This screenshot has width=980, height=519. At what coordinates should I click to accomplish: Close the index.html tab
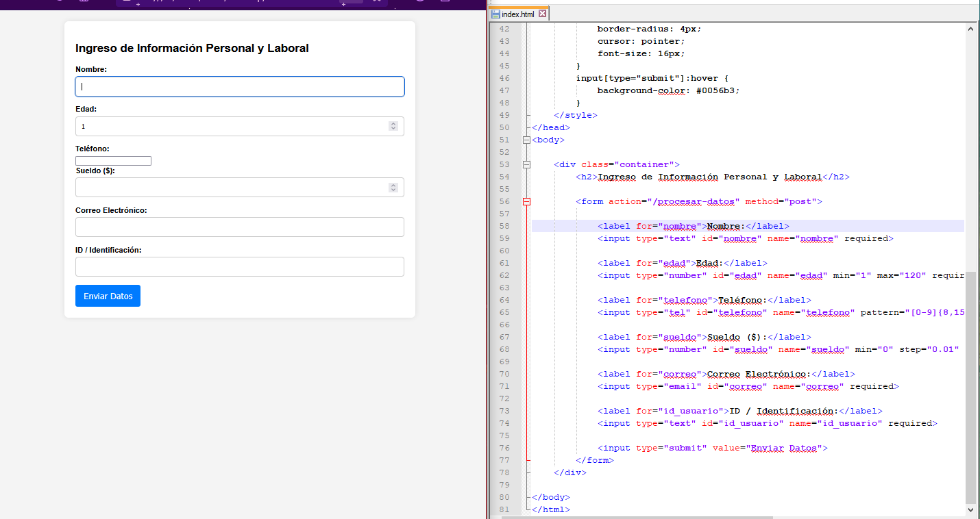point(542,14)
